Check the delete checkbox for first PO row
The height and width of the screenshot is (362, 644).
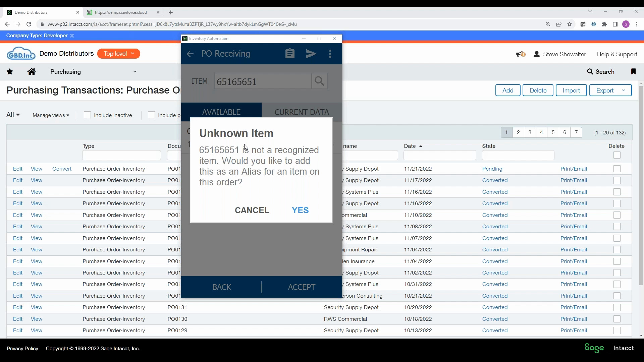coord(616,169)
